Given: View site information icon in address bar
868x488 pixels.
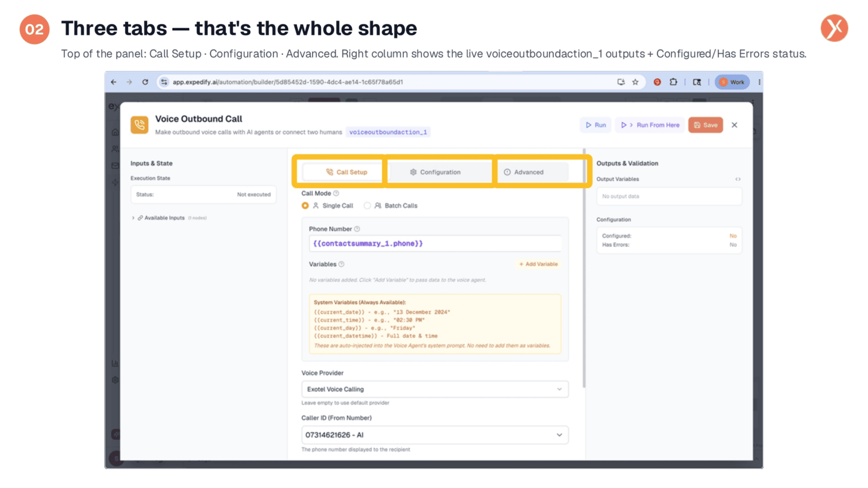Looking at the screenshot, I should coord(164,82).
